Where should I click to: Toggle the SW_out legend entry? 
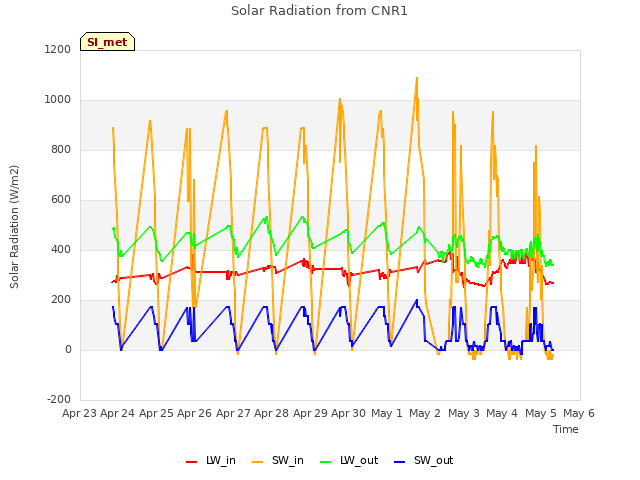pos(424,460)
